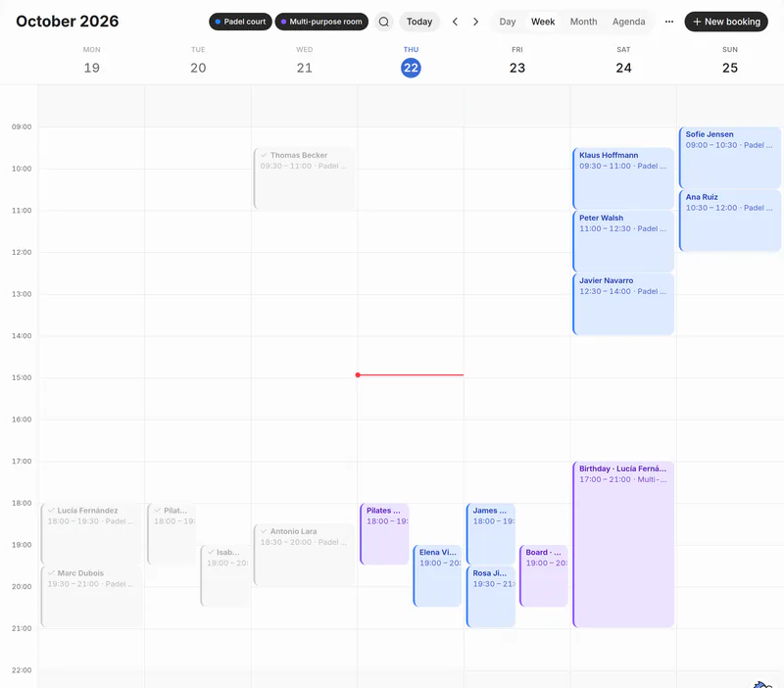Image resolution: width=784 pixels, height=688 pixels.
Task: Open Tuesday's Pilates 18:00 booking
Action: tap(171, 533)
